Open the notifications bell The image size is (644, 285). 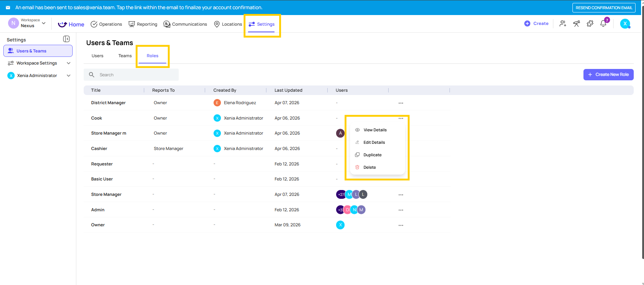(x=603, y=24)
